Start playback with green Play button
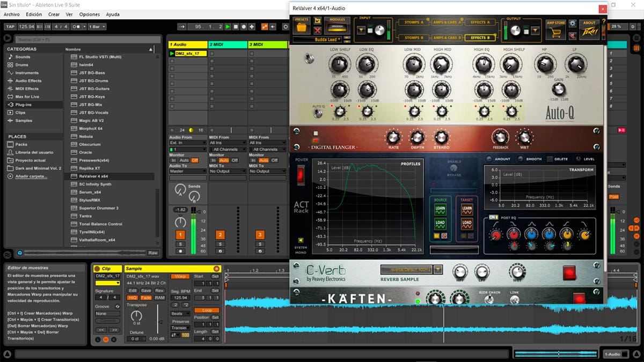The image size is (644, 362). click(x=228, y=26)
